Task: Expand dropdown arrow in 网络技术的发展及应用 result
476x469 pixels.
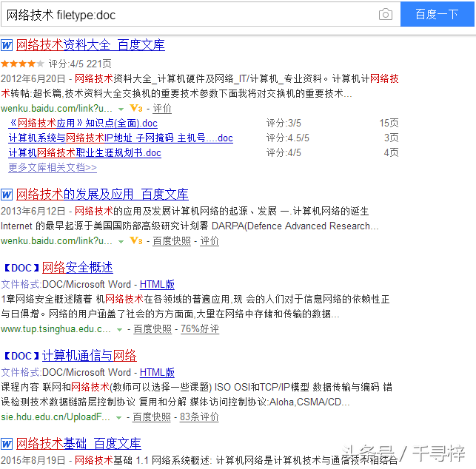Action: pos(121,241)
